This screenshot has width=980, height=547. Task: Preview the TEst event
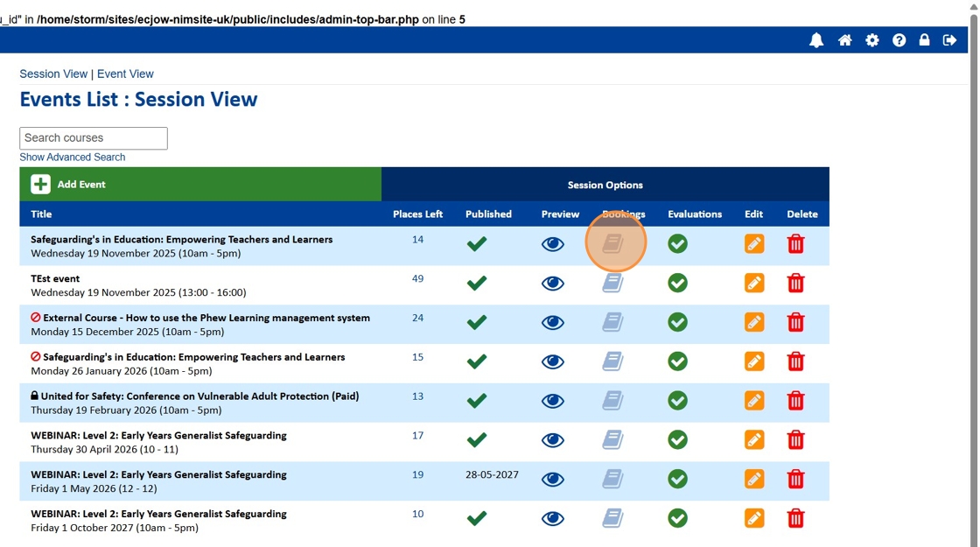click(552, 284)
